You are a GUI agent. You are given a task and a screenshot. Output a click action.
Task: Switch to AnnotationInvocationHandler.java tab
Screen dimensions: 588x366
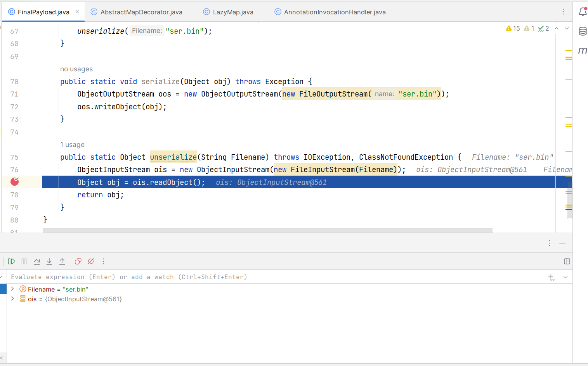click(335, 12)
